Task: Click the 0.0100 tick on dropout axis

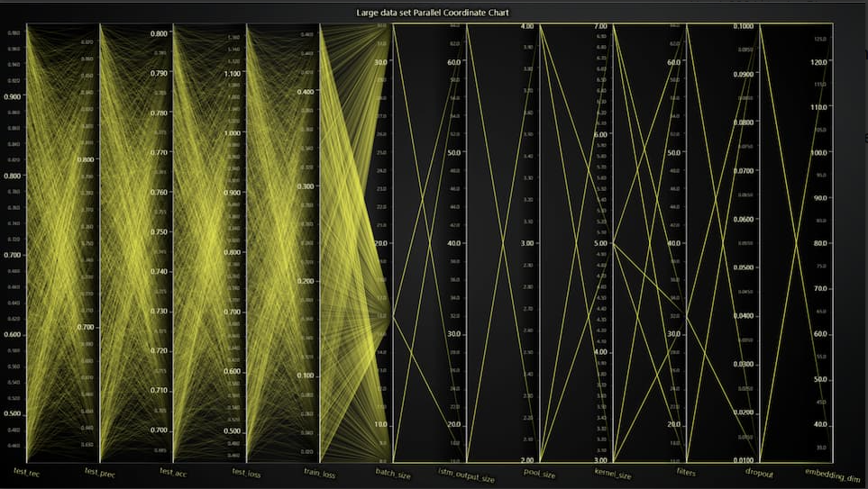Action: tap(744, 460)
